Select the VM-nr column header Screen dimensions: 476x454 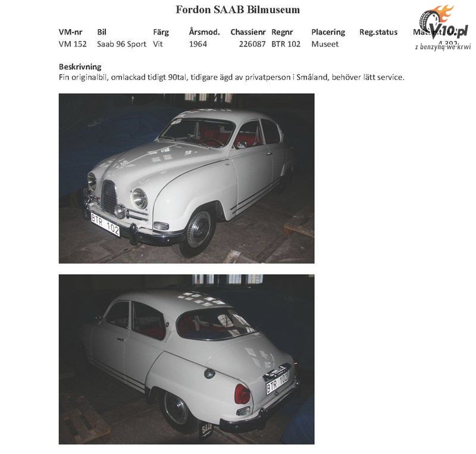point(70,32)
